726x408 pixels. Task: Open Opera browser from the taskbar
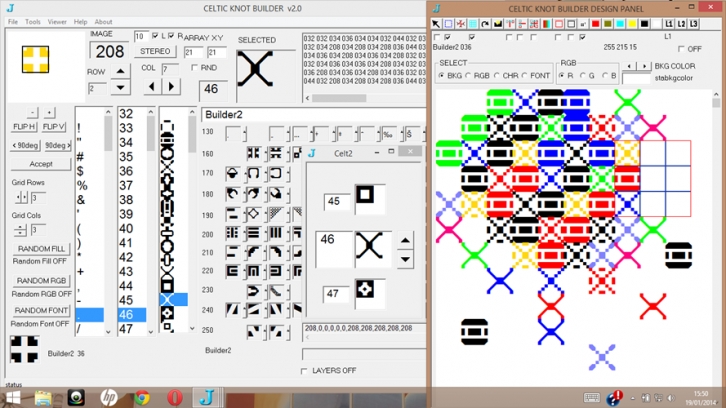[173, 398]
